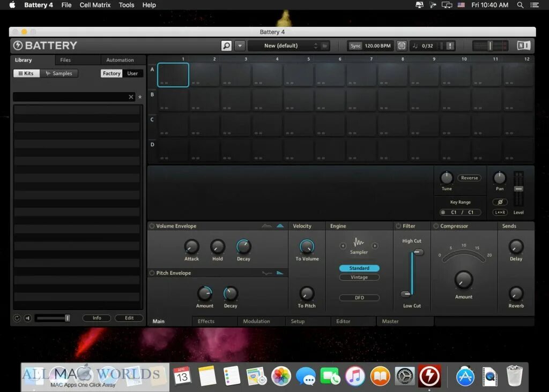
Task: Click the Info button
Action: pos(97,318)
